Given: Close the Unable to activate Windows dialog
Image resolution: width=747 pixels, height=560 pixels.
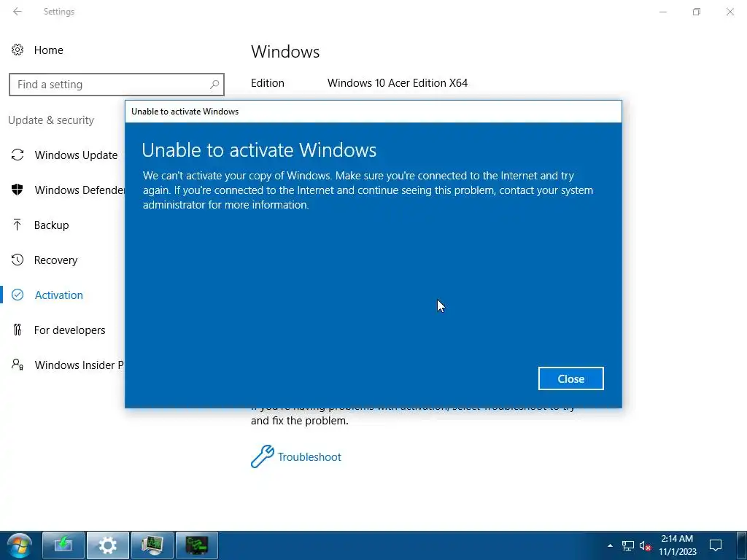Looking at the screenshot, I should tap(570, 378).
